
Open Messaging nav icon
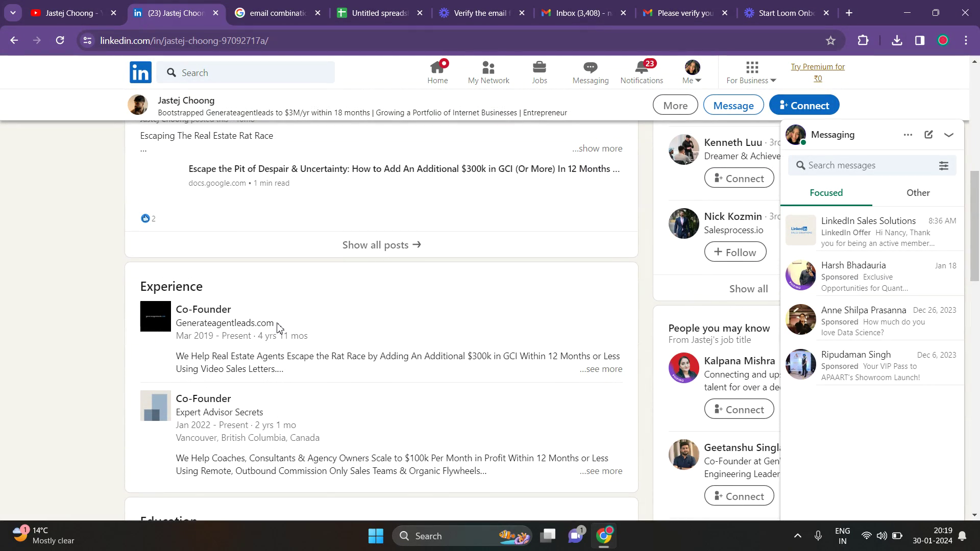[x=591, y=72]
